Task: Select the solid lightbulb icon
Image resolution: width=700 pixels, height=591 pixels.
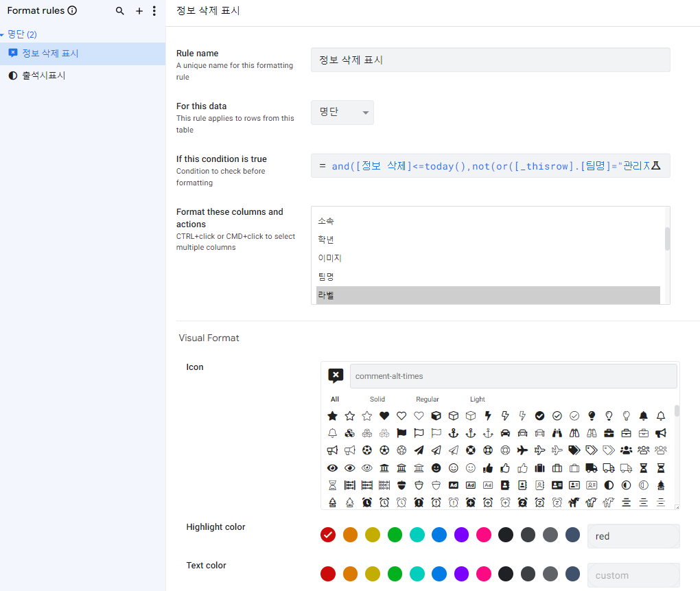Action: pos(592,416)
